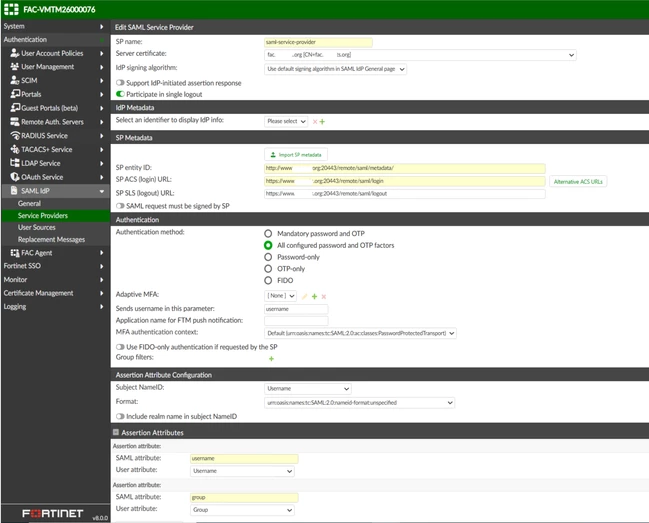649x523 pixels.
Task: Click the RADIUS Service wifi icon
Action: click(x=15, y=135)
